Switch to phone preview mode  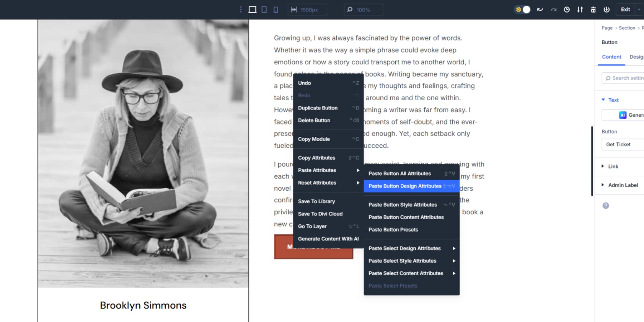pos(275,10)
